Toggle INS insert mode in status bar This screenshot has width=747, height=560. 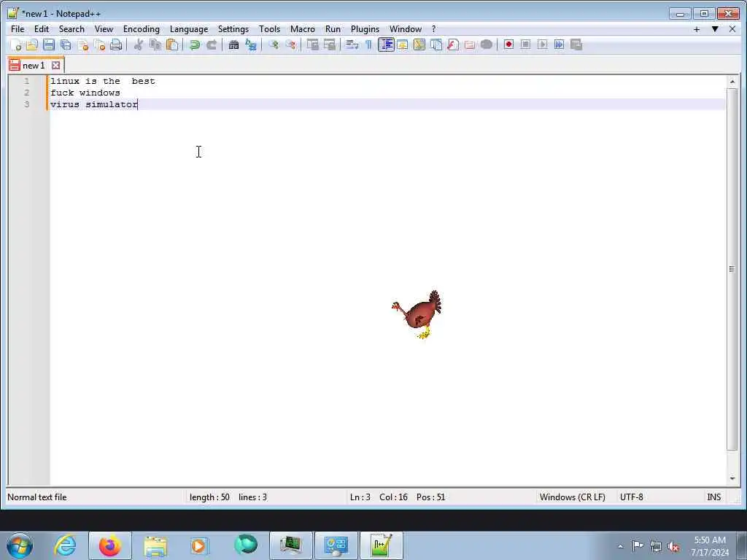click(713, 497)
